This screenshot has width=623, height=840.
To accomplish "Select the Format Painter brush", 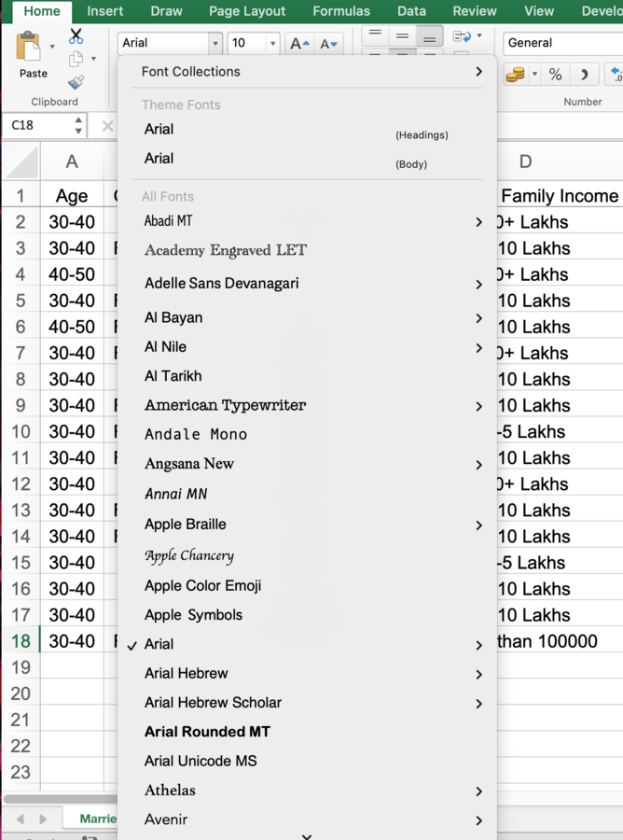I will (x=76, y=83).
